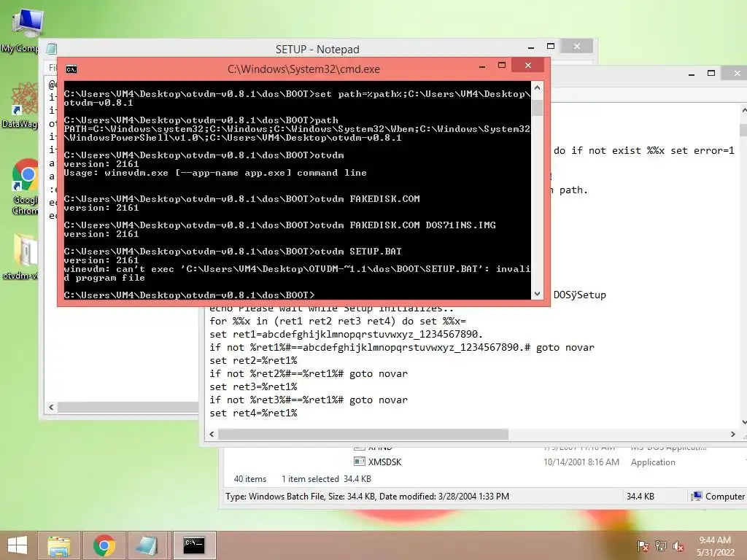Image resolution: width=747 pixels, height=560 pixels.
Task: Close the cmd.exe window
Action: pos(528,65)
